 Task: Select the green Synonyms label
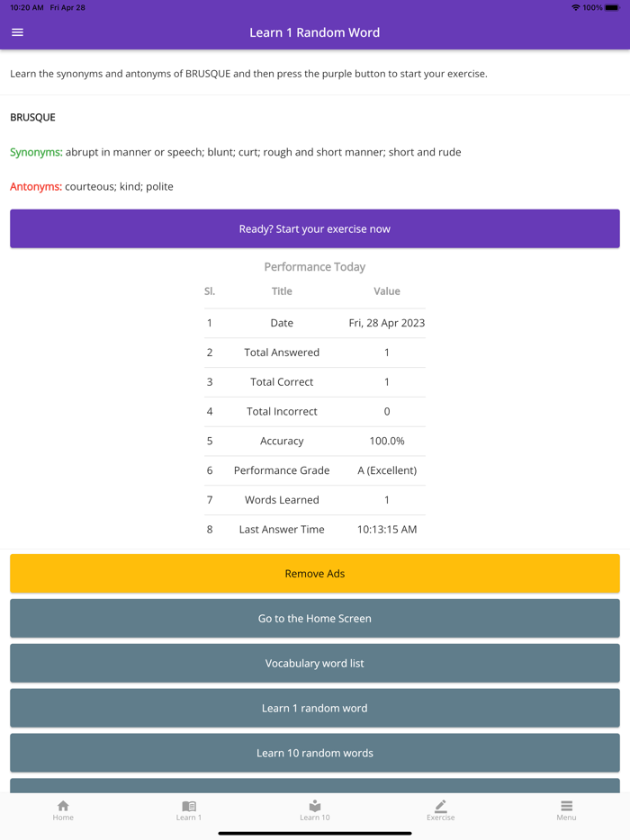pyautogui.click(x=34, y=152)
